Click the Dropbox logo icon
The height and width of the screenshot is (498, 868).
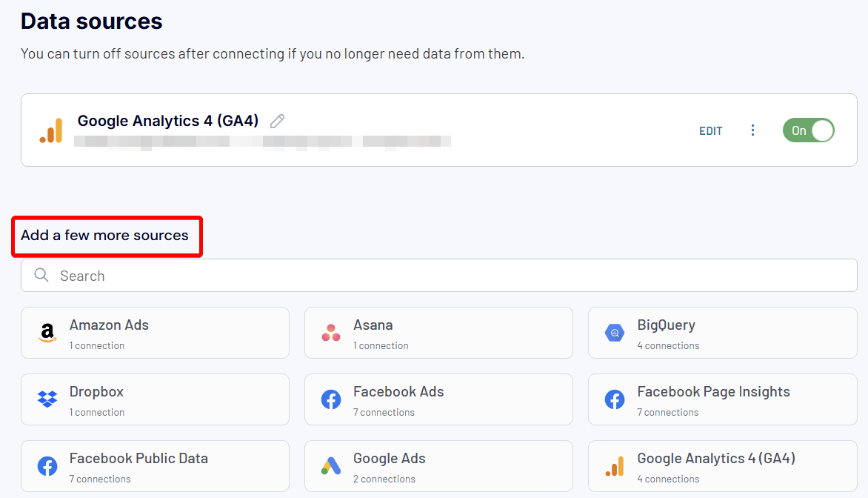[47, 400]
